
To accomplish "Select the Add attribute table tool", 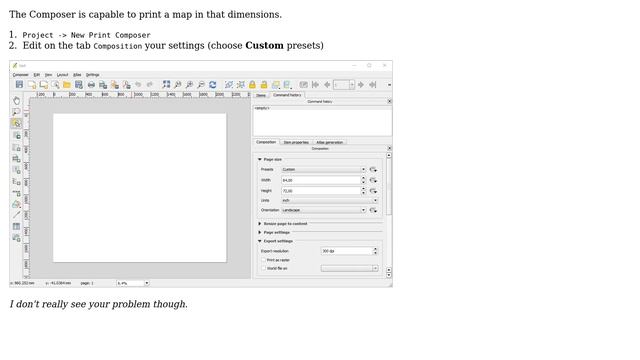I will click(x=16, y=226).
